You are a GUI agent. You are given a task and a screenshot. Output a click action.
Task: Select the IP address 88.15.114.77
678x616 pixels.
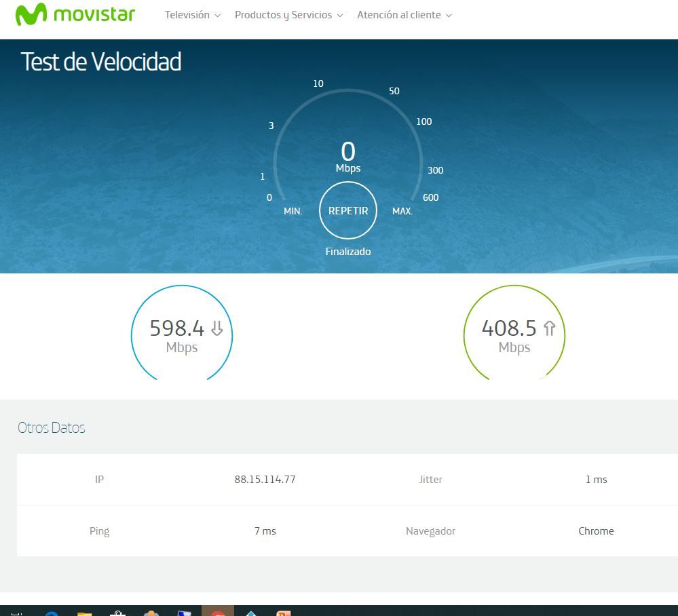click(265, 479)
